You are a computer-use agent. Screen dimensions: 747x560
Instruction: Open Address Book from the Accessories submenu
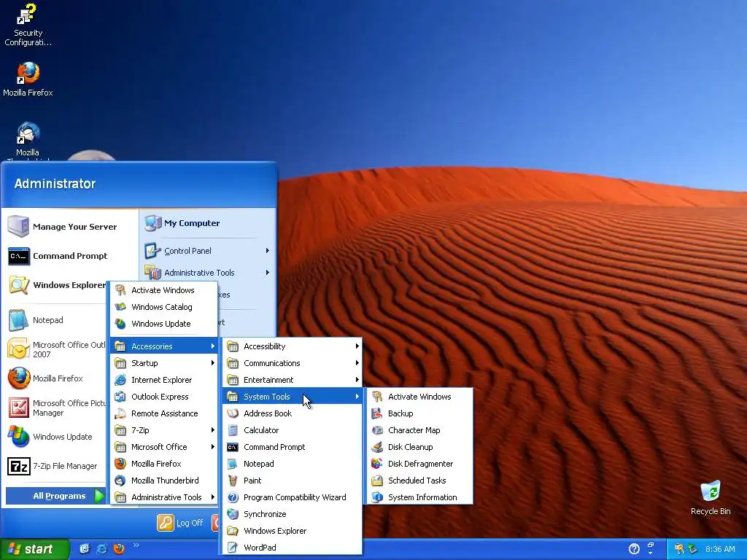[292, 413]
